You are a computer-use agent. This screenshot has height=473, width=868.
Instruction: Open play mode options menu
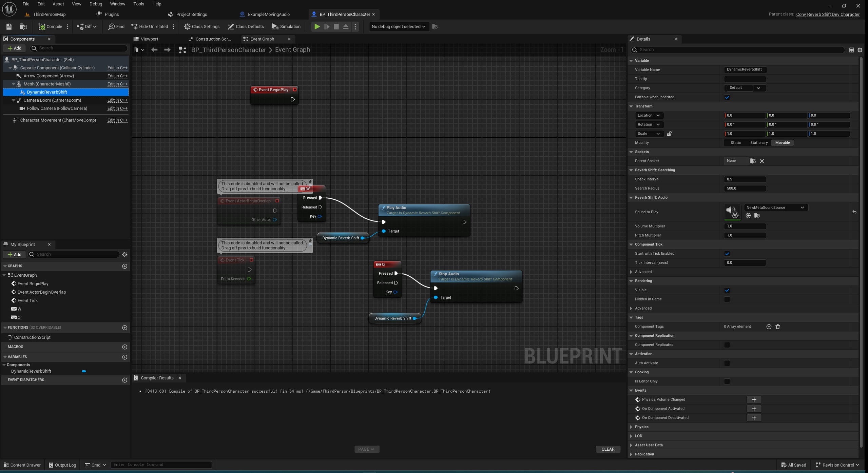(x=355, y=26)
